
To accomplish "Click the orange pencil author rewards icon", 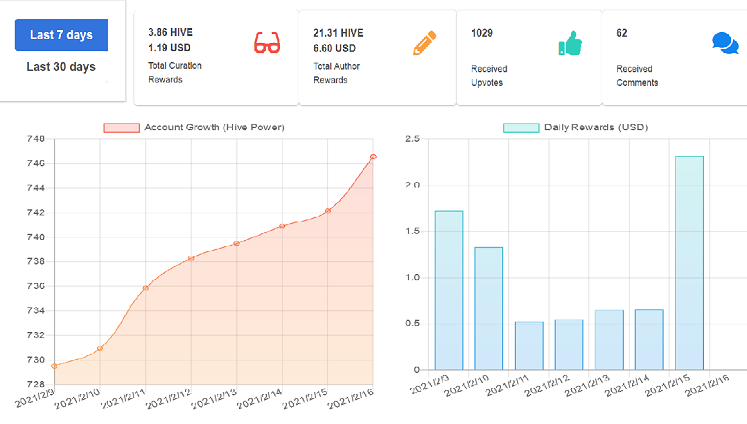I will tap(424, 43).
